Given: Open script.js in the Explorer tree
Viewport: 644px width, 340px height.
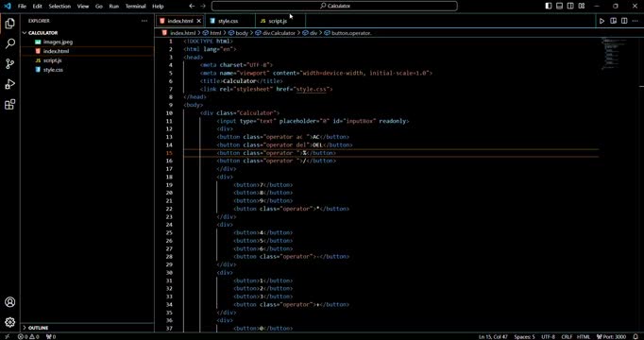Looking at the screenshot, I should pos(53,60).
